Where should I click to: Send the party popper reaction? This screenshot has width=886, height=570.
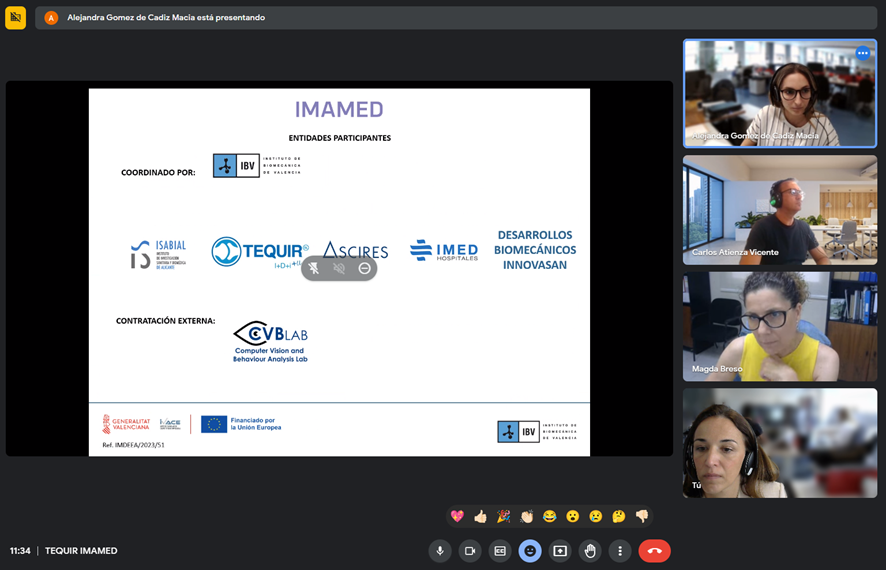pos(503,516)
